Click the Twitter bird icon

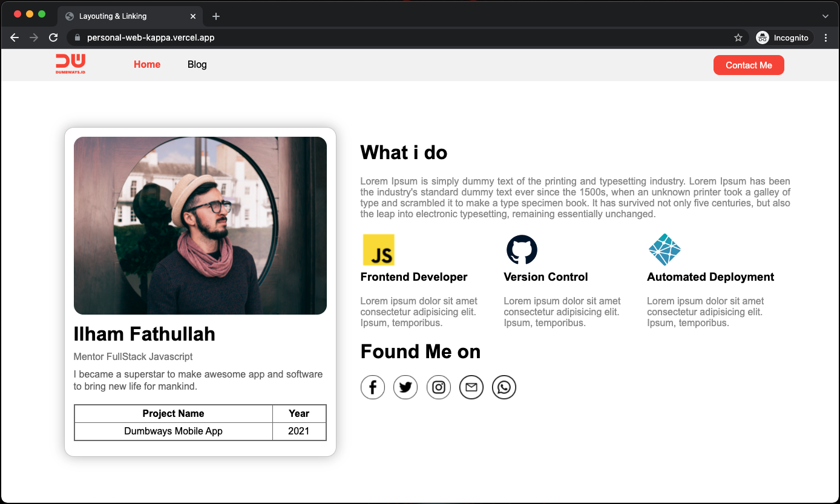405,387
